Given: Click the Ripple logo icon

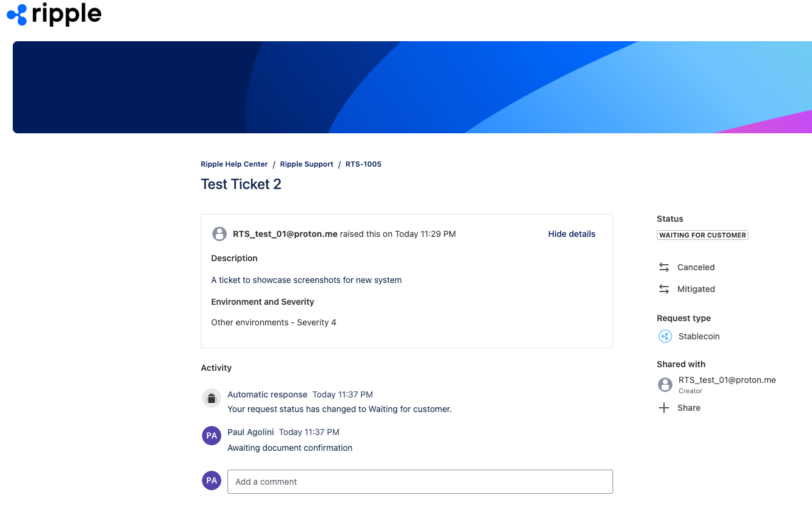Looking at the screenshot, I should (x=17, y=15).
